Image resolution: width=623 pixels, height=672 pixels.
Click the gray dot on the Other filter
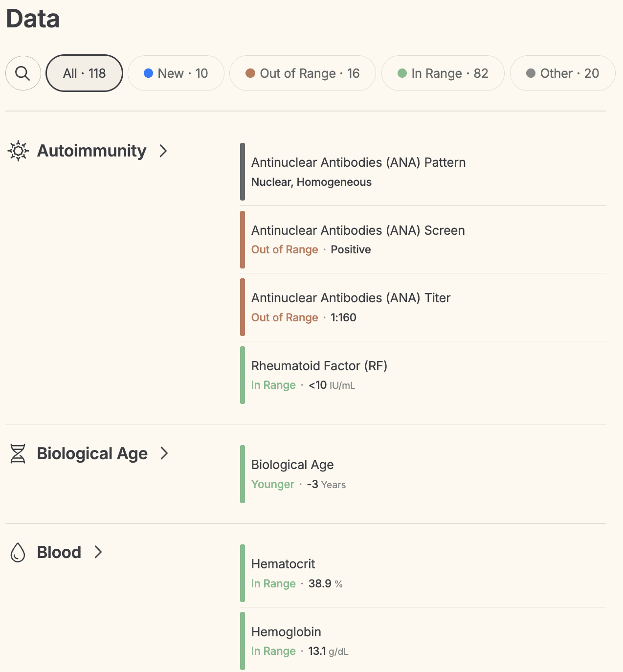[531, 73]
